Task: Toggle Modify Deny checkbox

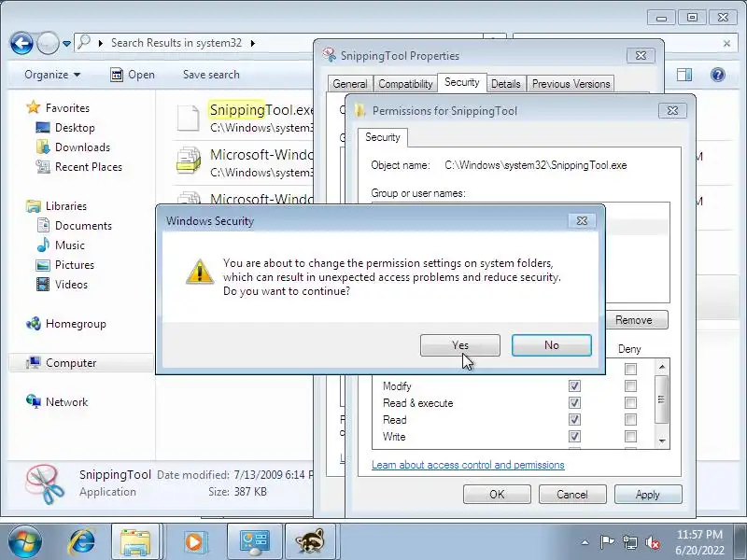Action: (630, 385)
